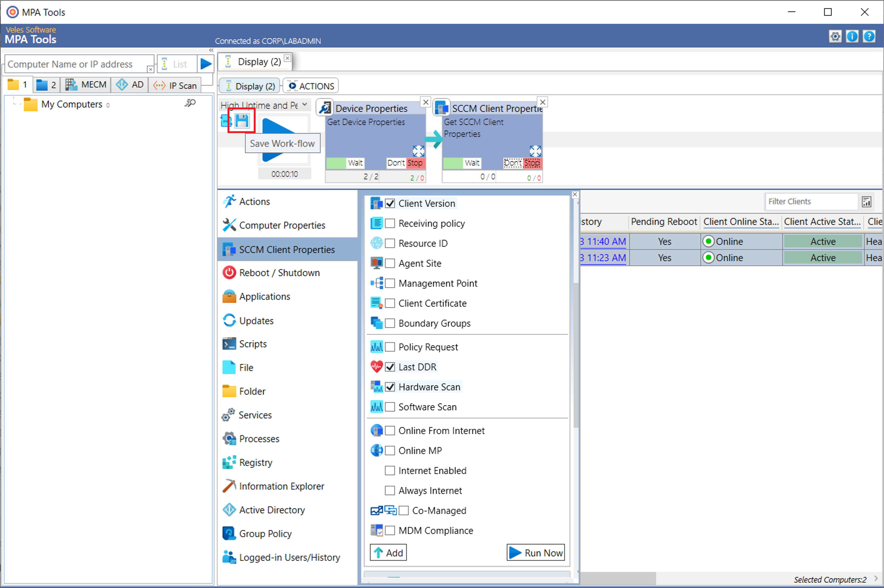The height and width of the screenshot is (588, 884).
Task: Uncheck the Last DDR checkbox
Action: click(x=390, y=367)
